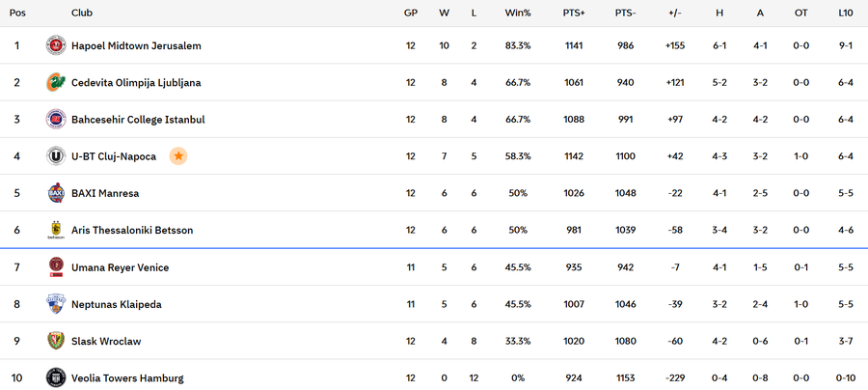Click the L10 column header
868x390 pixels.
pyautogui.click(x=845, y=13)
